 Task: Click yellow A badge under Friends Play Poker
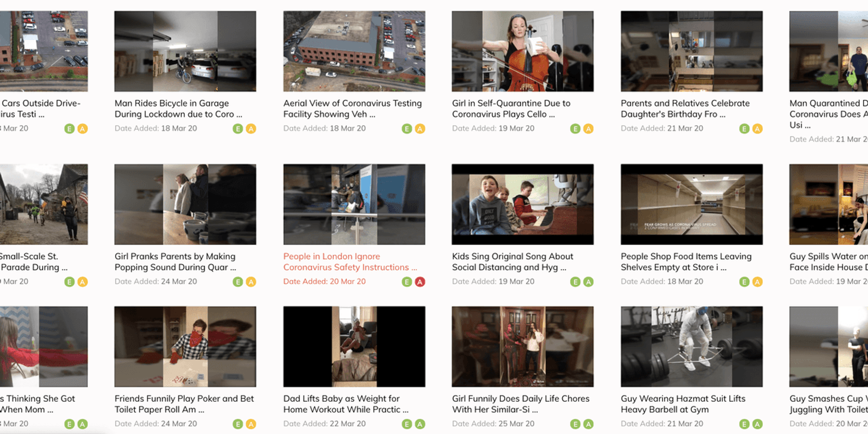coord(251,424)
